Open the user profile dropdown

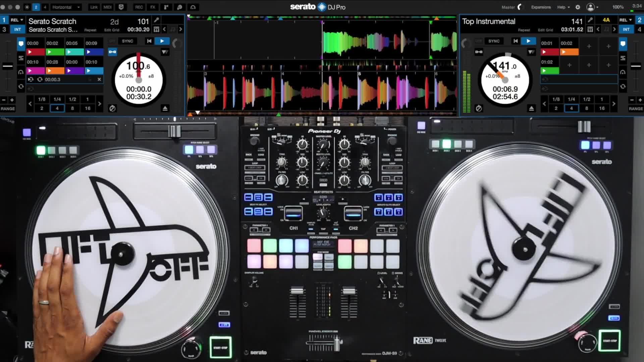click(x=592, y=7)
